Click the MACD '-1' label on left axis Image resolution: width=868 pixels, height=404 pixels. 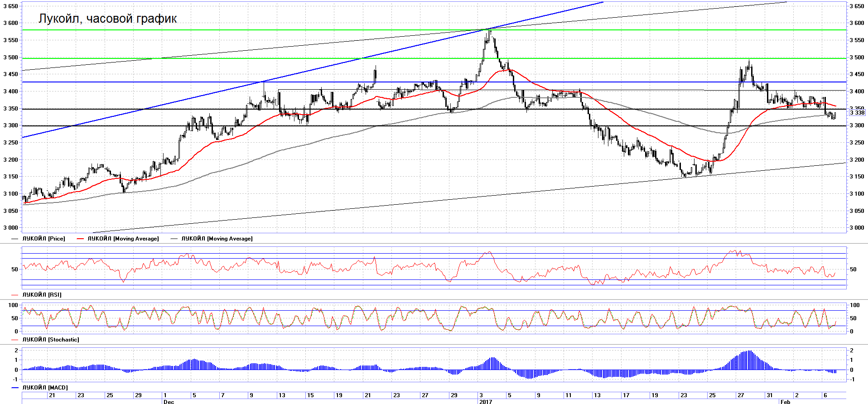tap(15, 380)
